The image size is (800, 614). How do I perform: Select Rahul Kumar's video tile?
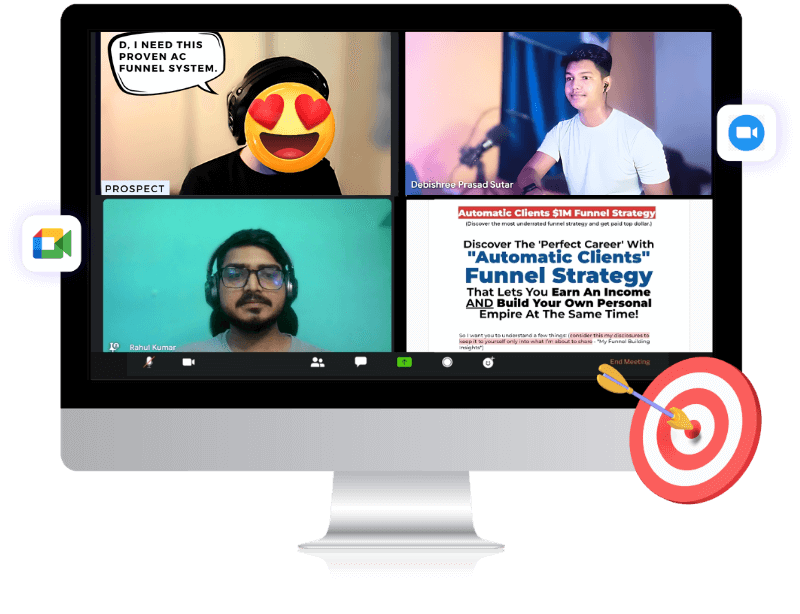pos(246,275)
